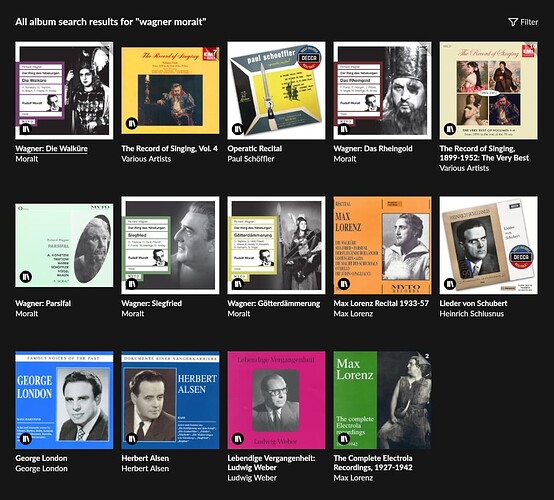Click library badge on Parsifal cover
Image resolution: width=554 pixels, height=500 pixels.
tap(25, 276)
